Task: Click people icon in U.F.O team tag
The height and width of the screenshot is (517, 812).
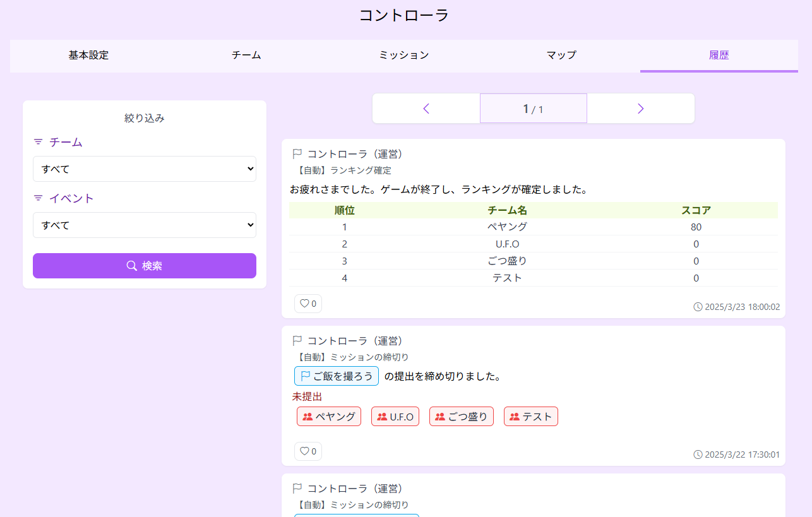Action: click(382, 417)
